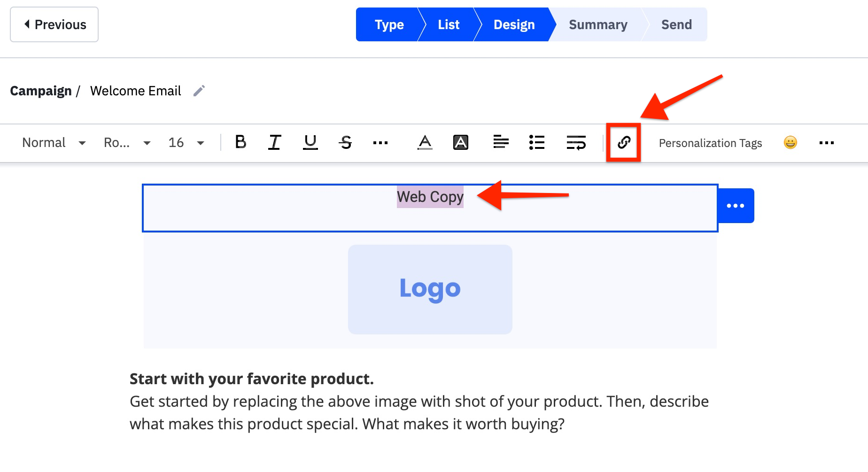Edit the Welcome Email name with pencil icon
The image size is (868, 472).
[199, 90]
